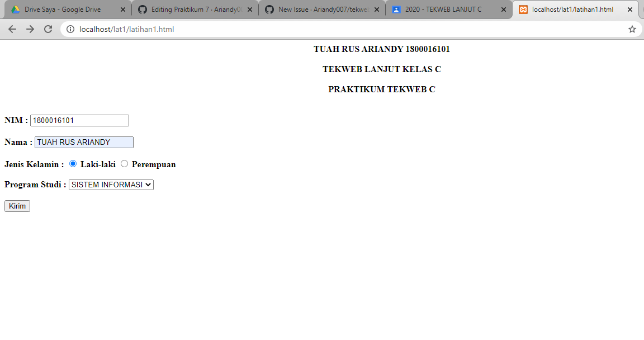The height and width of the screenshot is (340, 644).
Task: Bookmark this page with the star icon
Action: [632, 29]
